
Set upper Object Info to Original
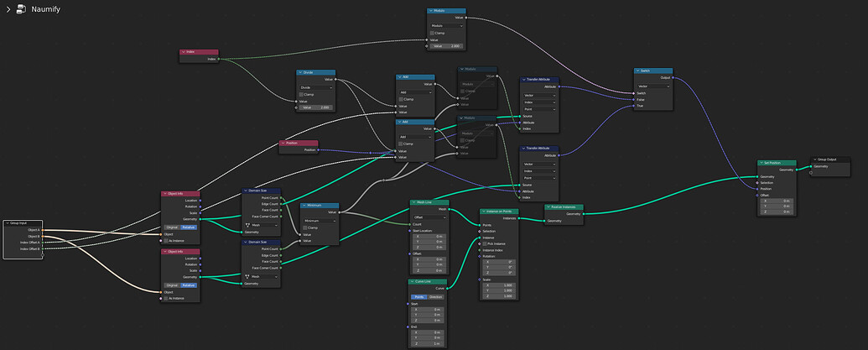point(172,227)
